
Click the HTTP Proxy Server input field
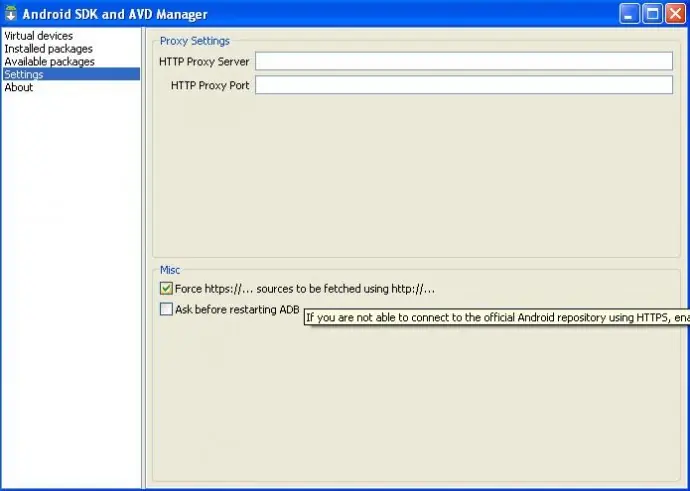[x=464, y=61]
